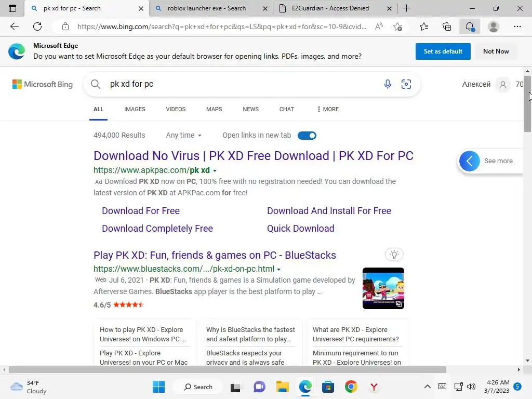Expand the apkpac.com URL dropdown arrow
The width and height of the screenshot is (532, 399).
tap(215, 170)
